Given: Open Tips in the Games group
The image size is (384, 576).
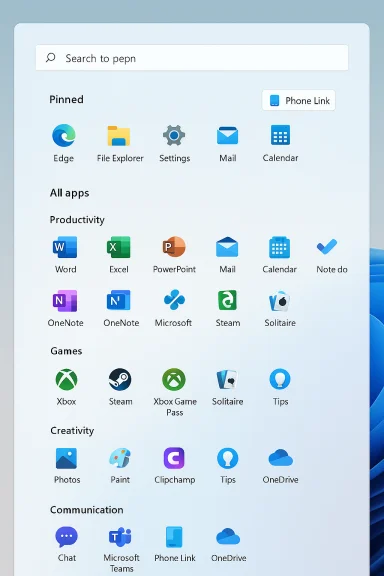Looking at the screenshot, I should pos(280,387).
